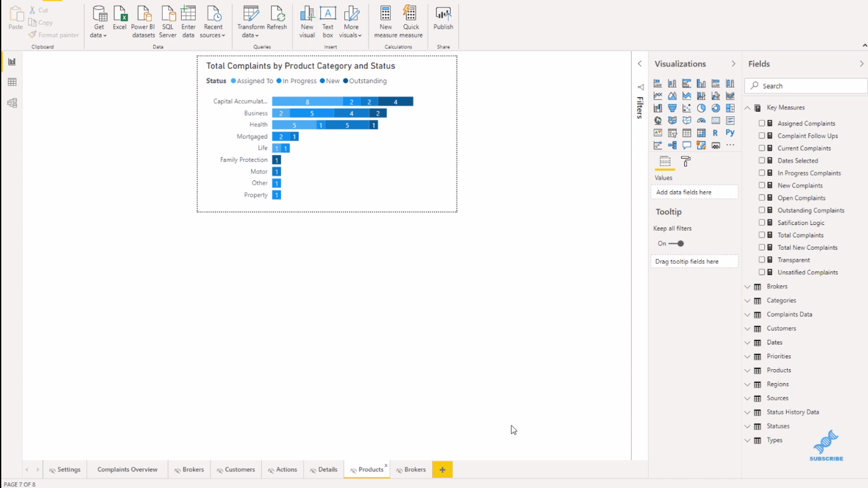Import data from Excel

tap(119, 19)
